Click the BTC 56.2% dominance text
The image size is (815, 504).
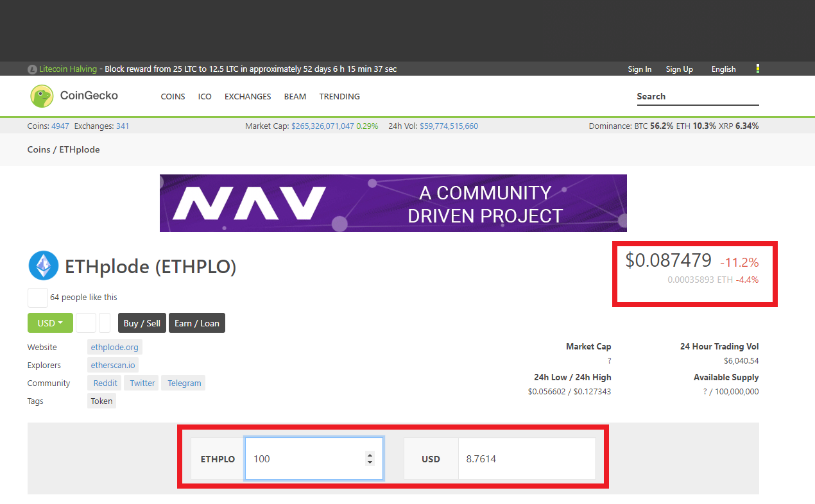tap(654, 126)
